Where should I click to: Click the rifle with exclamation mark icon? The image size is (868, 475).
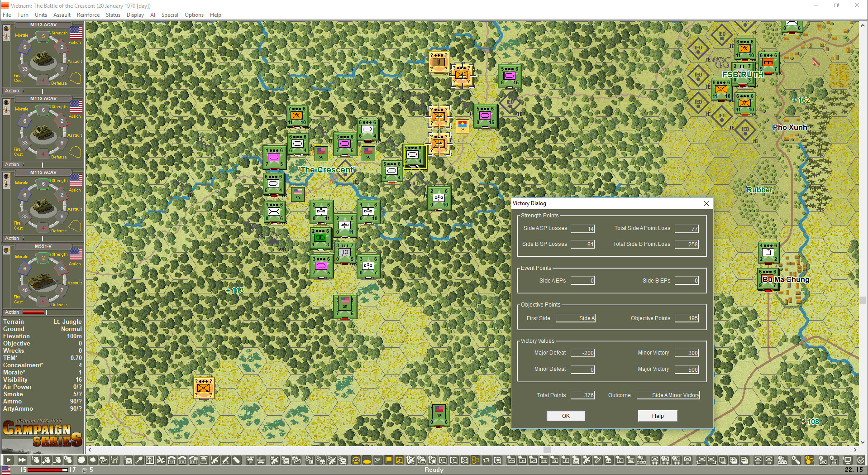coord(215,460)
